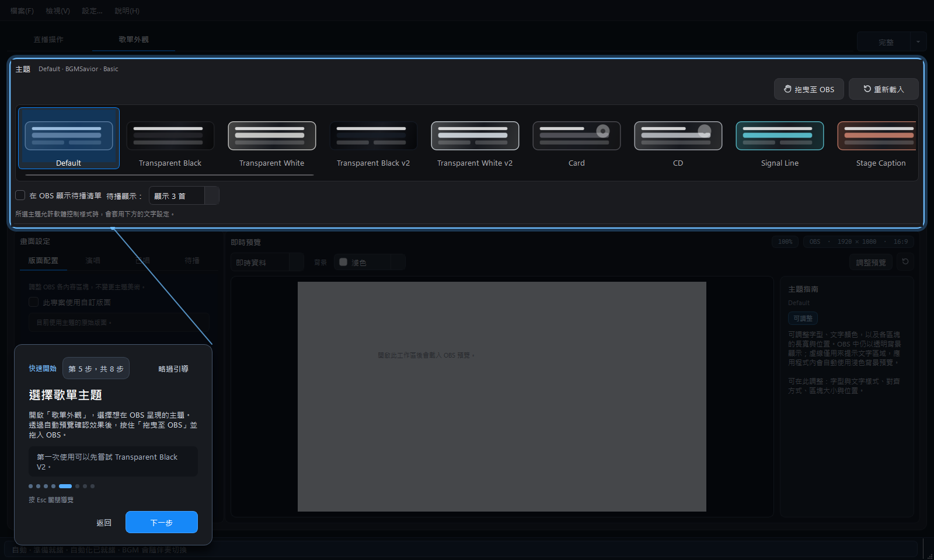
Task: Open the 檢視(V) menu
Action: pyautogui.click(x=58, y=11)
